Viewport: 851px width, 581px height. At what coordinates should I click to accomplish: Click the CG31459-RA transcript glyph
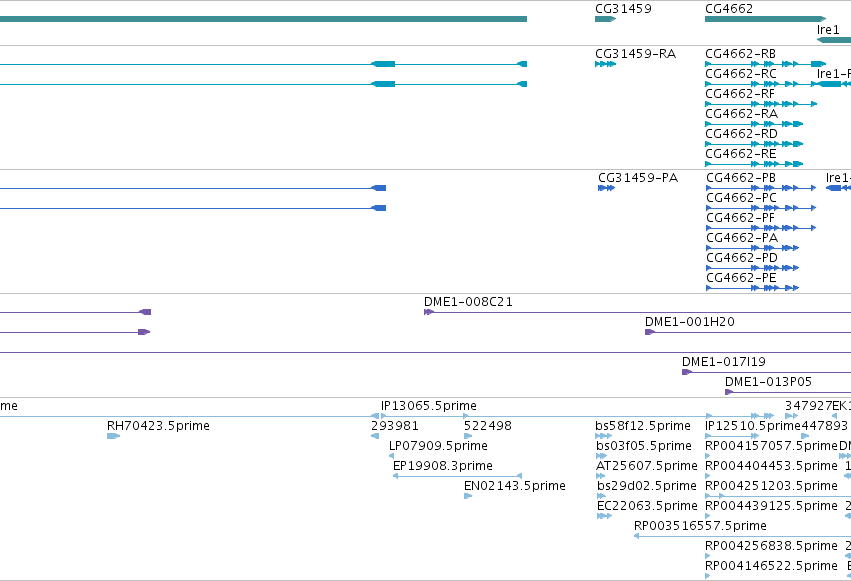click(x=605, y=64)
